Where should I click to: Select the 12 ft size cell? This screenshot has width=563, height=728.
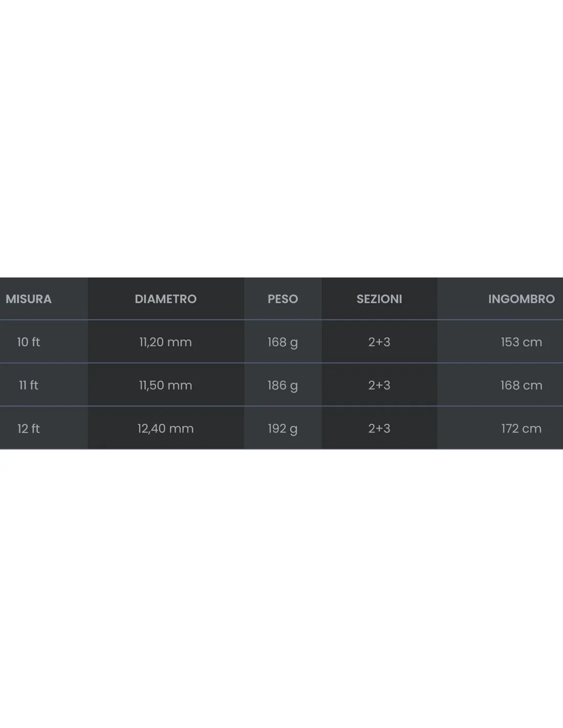pyautogui.click(x=29, y=429)
